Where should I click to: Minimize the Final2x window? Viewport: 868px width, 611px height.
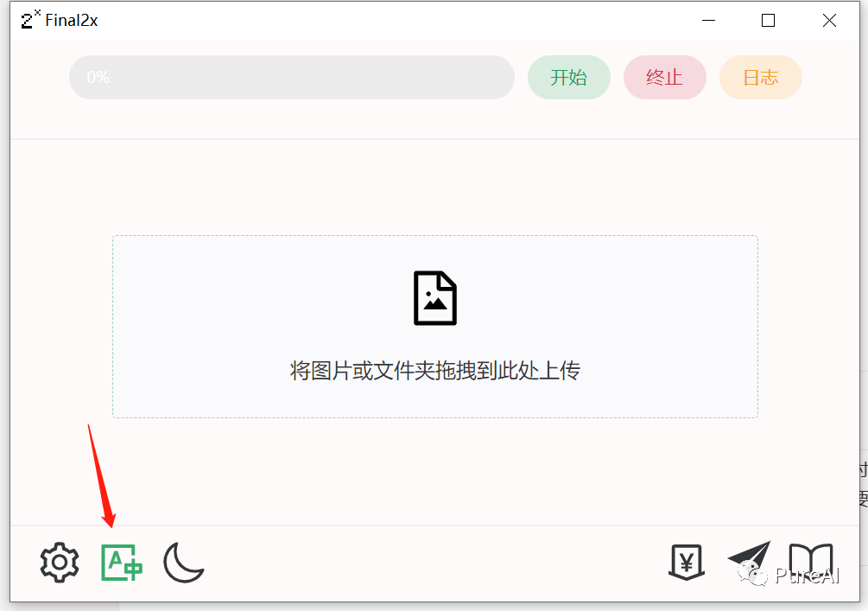[708, 21]
